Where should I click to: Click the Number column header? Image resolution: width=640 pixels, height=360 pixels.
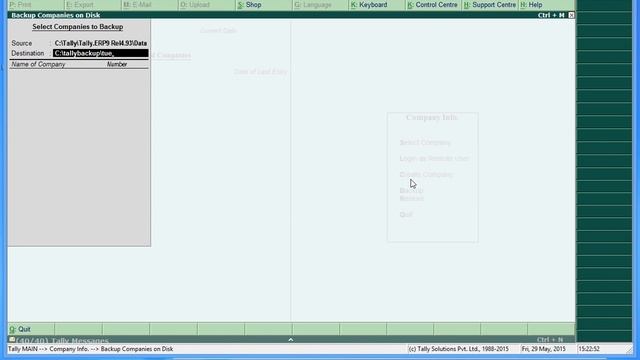coord(117,64)
